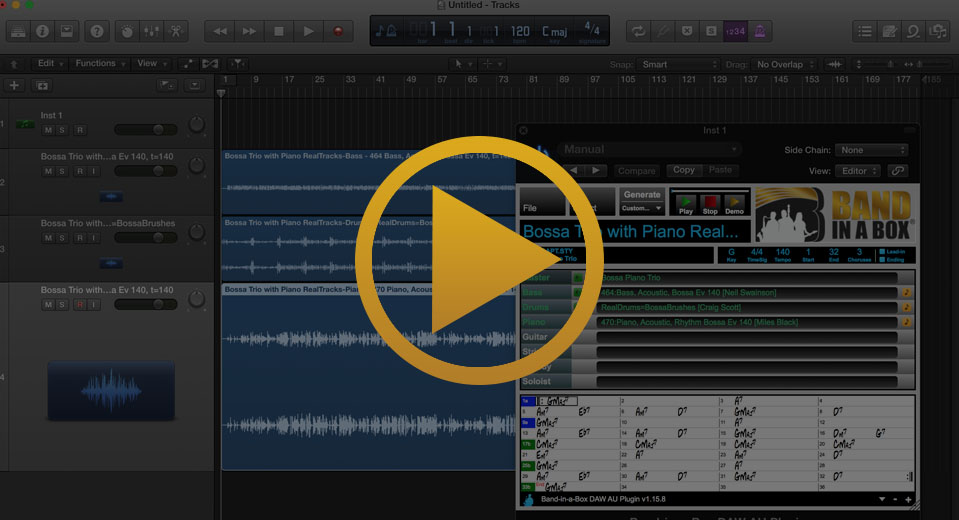959x520 pixels.
Task: Click Band-in-a-Box Stop button
Action: point(709,205)
